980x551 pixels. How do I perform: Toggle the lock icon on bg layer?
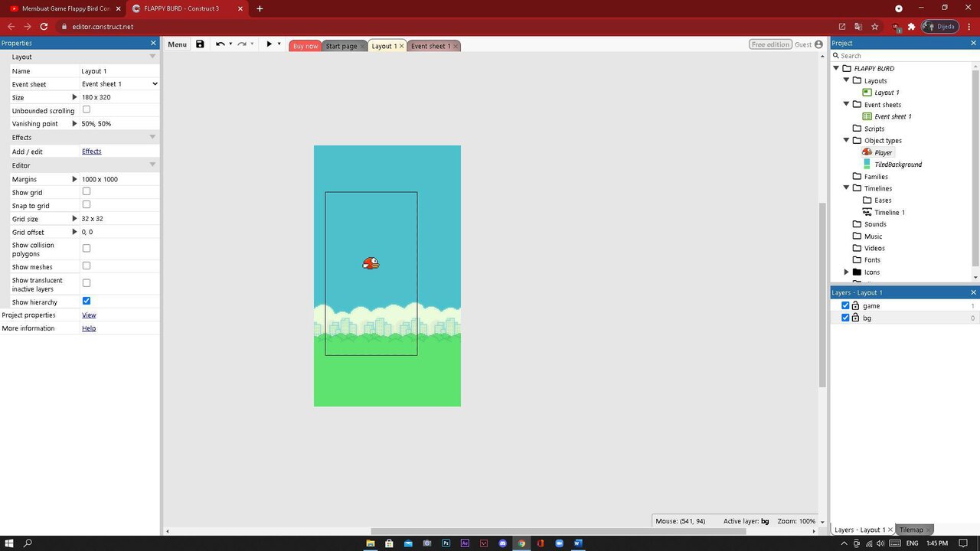(855, 318)
